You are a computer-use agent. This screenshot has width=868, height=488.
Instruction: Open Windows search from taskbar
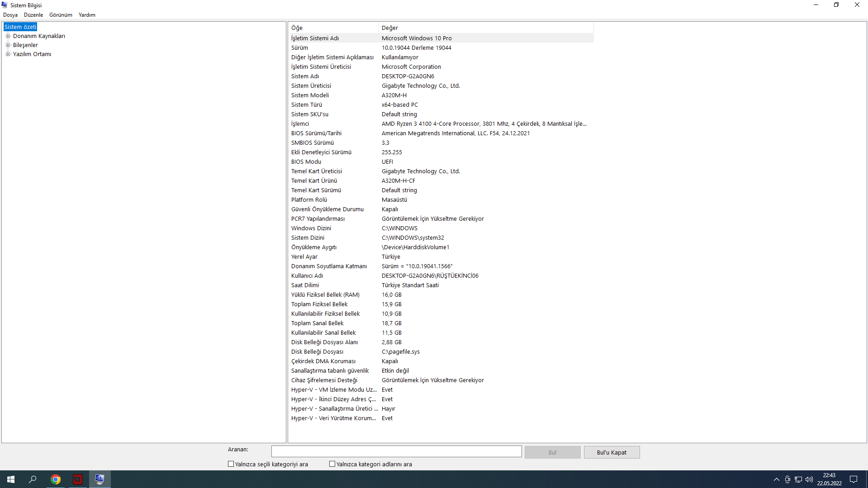click(x=33, y=479)
